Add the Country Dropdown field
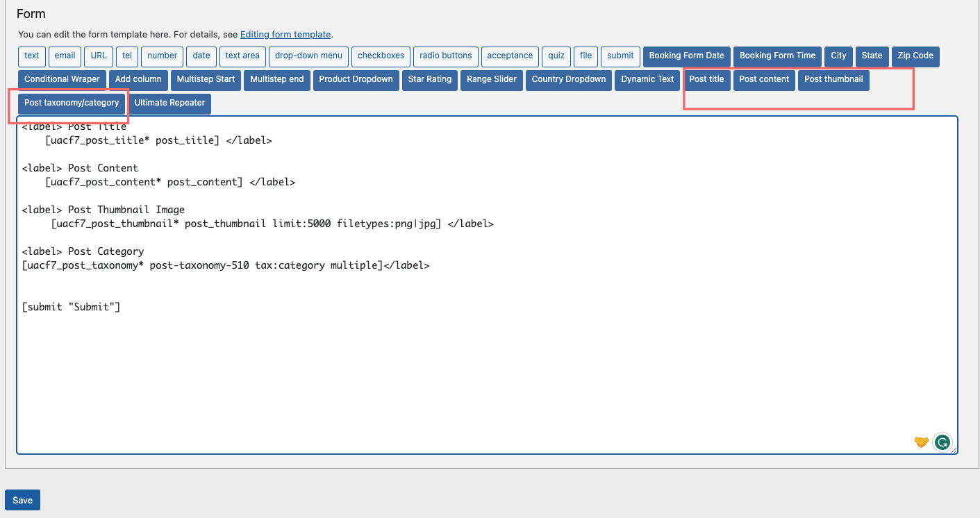 pos(569,80)
